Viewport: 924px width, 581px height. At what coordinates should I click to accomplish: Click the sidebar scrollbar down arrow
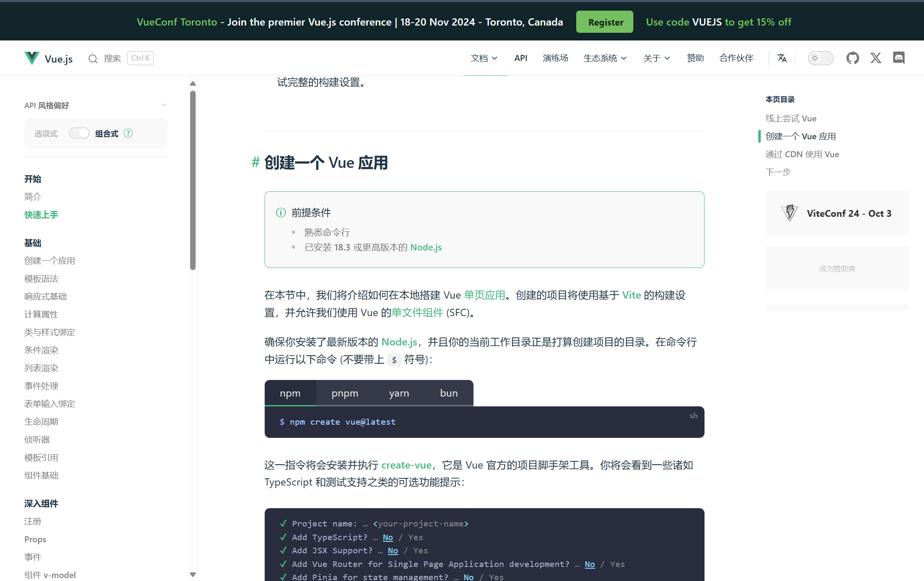coord(193,575)
